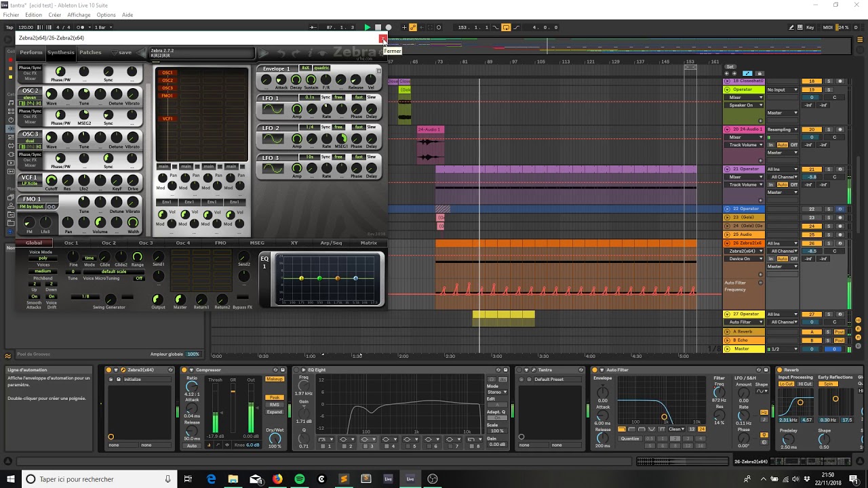Select RMS mode in Compressor

pos(275,405)
